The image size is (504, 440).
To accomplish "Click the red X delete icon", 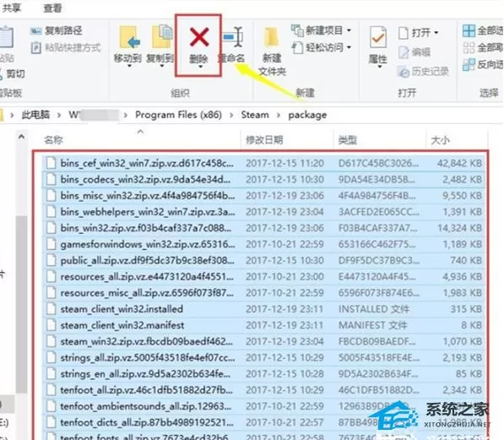I will (199, 36).
